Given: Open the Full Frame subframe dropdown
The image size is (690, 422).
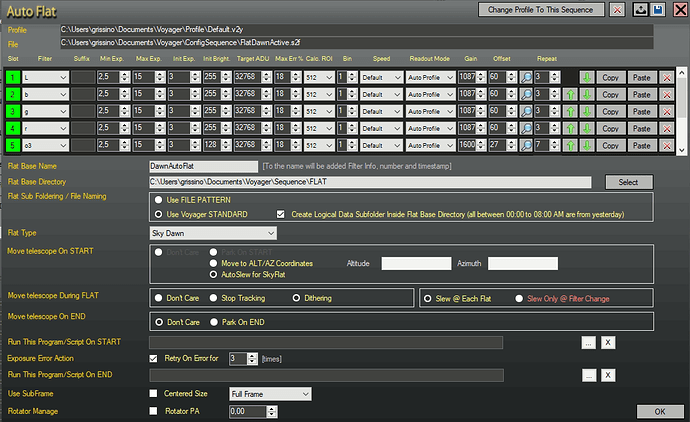Looking at the screenshot, I should coord(270,394).
